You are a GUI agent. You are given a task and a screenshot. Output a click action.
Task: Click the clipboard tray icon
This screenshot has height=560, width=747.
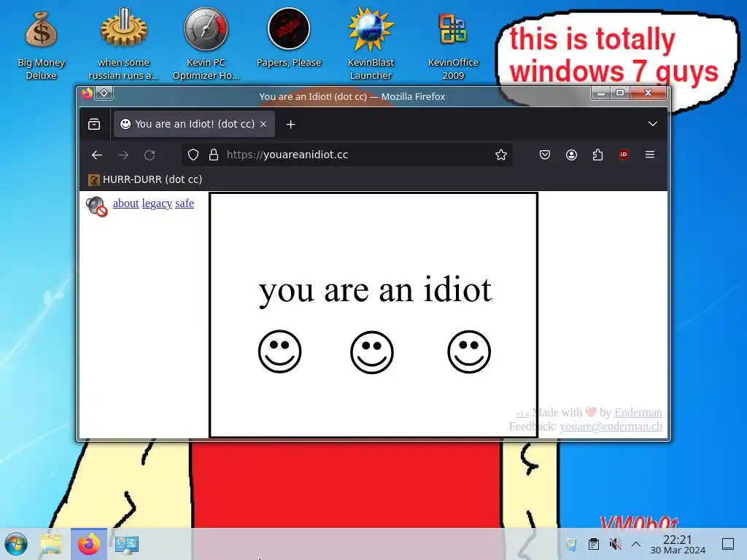pos(594,544)
